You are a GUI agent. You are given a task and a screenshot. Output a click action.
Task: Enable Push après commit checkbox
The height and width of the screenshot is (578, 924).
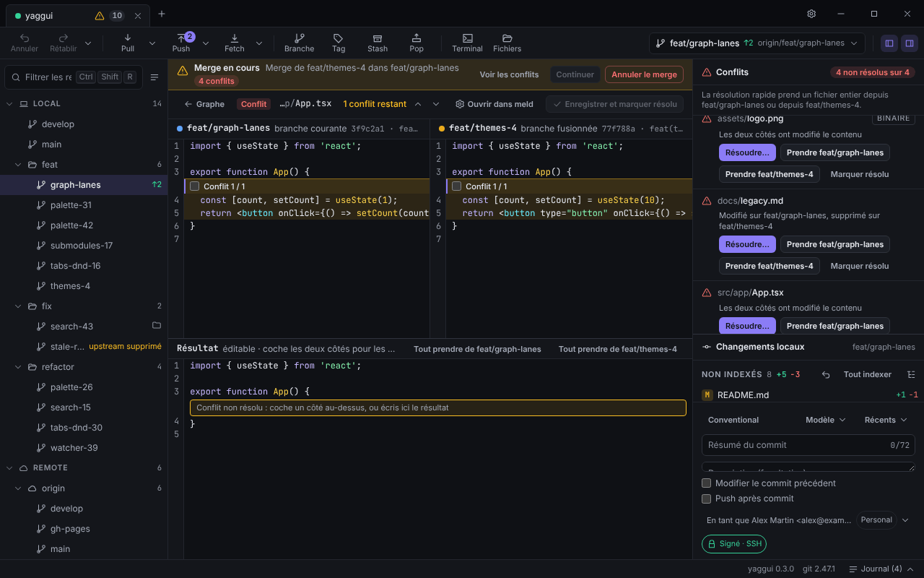(707, 499)
